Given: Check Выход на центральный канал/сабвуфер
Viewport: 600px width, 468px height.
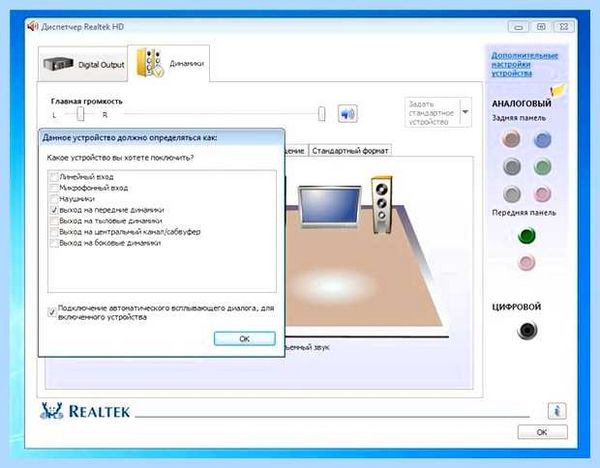Looking at the screenshot, I should [x=54, y=232].
